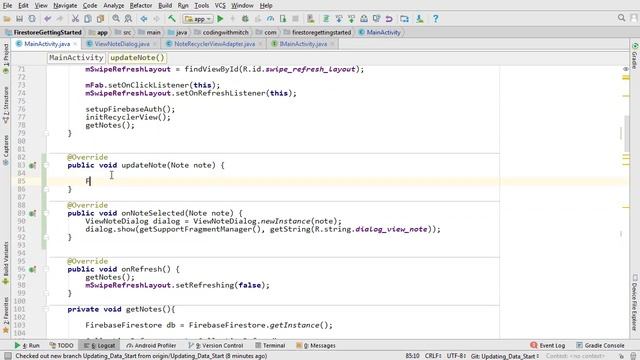Open the Analyze menu
Viewport: 640px width, 360px height.
click(113, 6)
